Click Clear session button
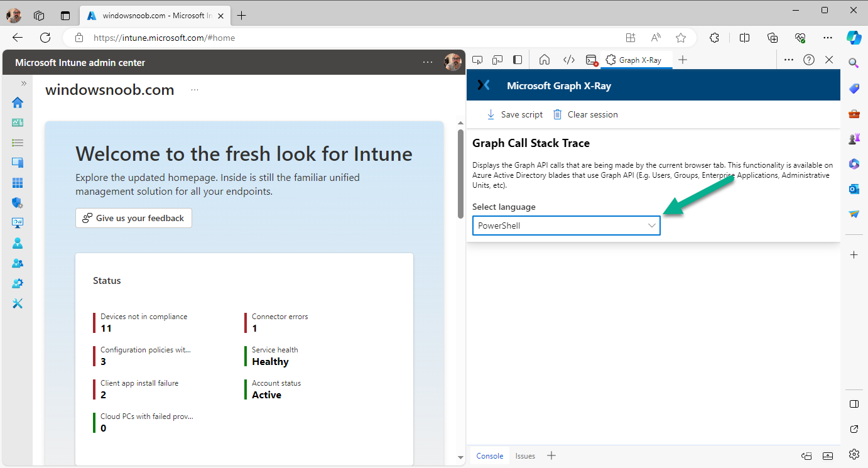Screen dimensions: 868x468 [585, 114]
